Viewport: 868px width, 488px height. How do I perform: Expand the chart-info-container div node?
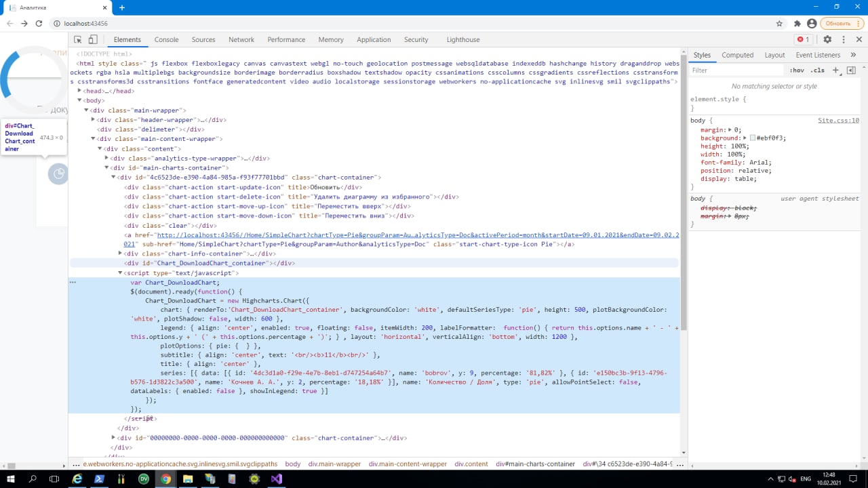(x=121, y=253)
